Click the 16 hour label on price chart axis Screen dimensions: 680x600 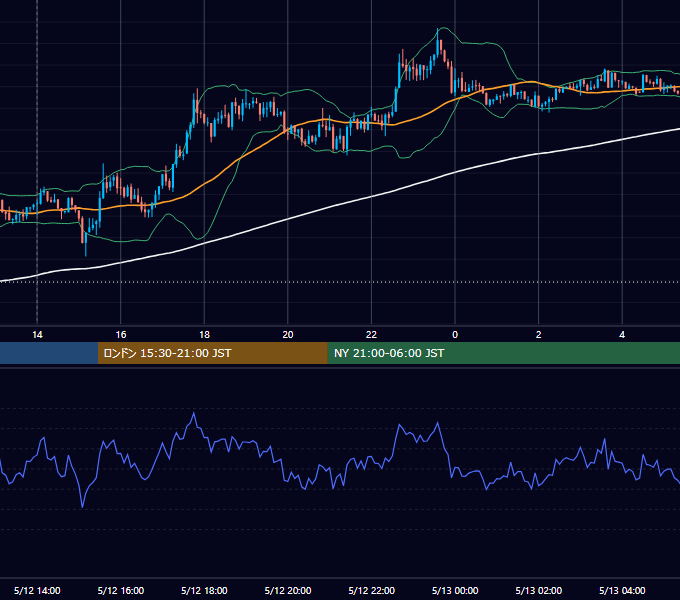[x=121, y=335]
